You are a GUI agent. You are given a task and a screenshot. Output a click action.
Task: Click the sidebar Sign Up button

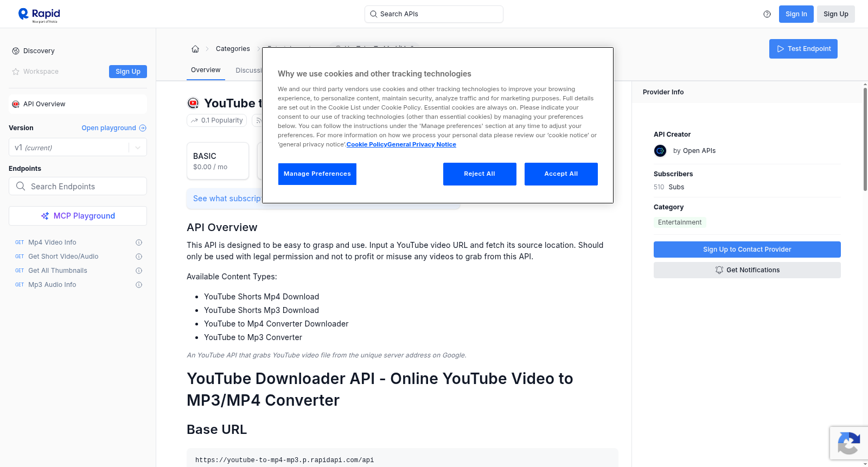coord(128,72)
